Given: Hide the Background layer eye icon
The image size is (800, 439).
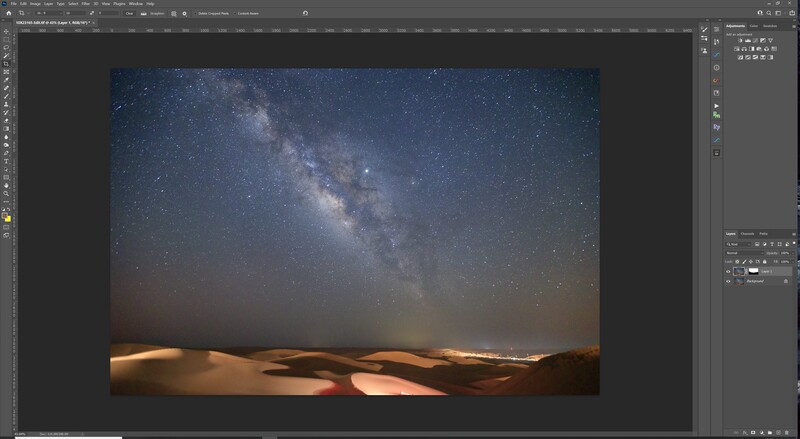Looking at the screenshot, I should pyautogui.click(x=728, y=281).
